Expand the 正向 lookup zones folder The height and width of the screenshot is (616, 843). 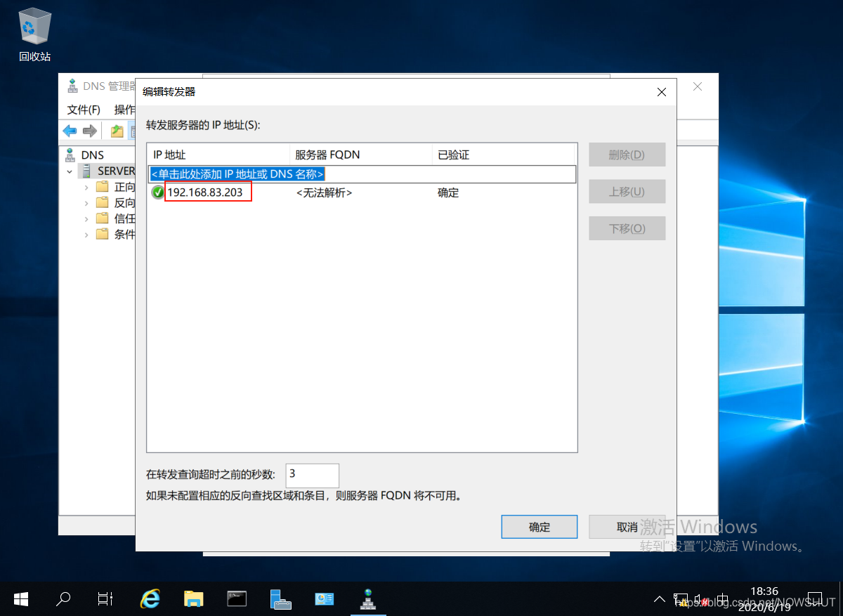86,187
